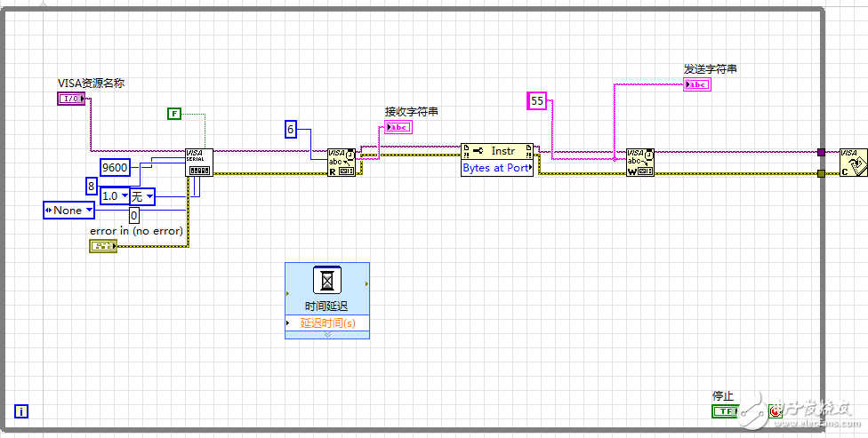Select the 接收字符串 label
This screenshot has width=868, height=438.
click(x=412, y=112)
